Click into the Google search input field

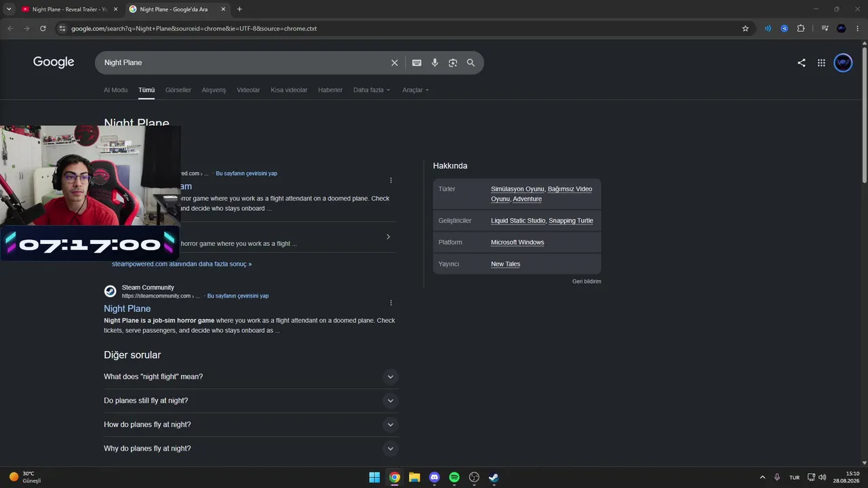pyautogui.click(x=244, y=62)
